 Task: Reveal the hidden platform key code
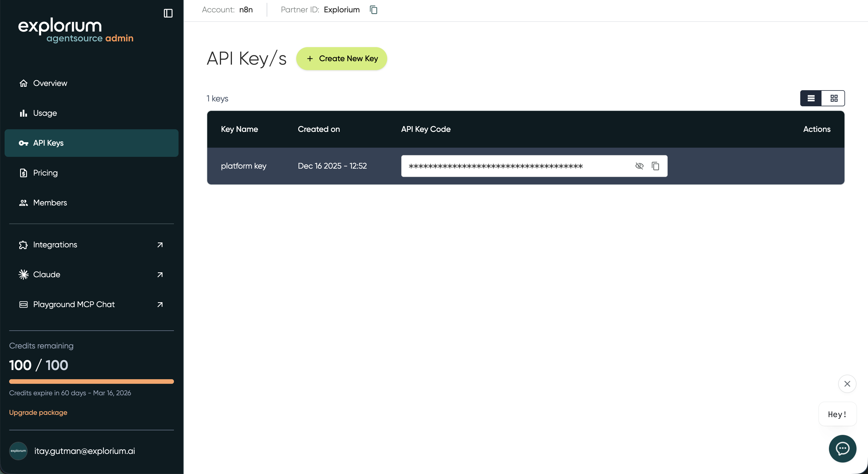pyautogui.click(x=639, y=166)
